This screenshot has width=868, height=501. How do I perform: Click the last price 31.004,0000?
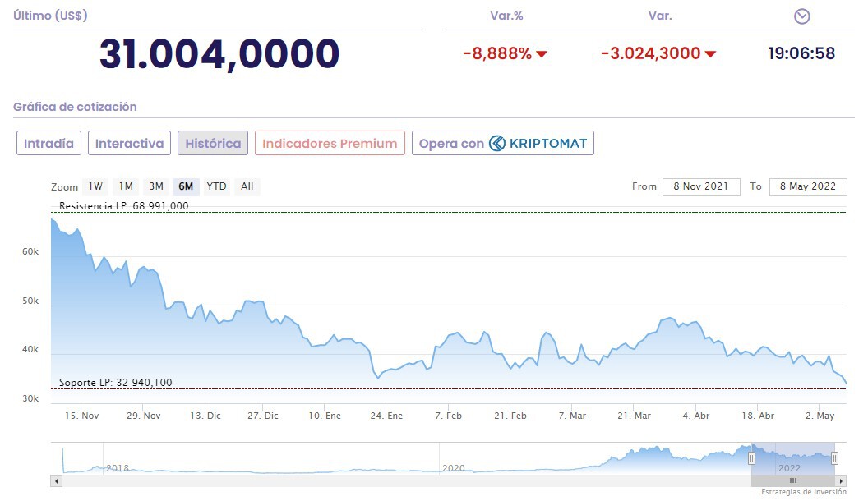[x=219, y=54]
